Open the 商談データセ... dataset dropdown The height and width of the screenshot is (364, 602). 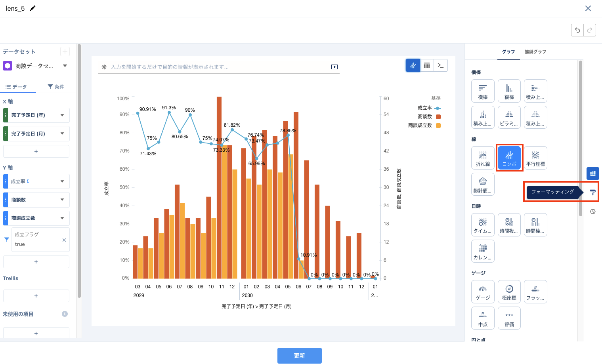[65, 66]
